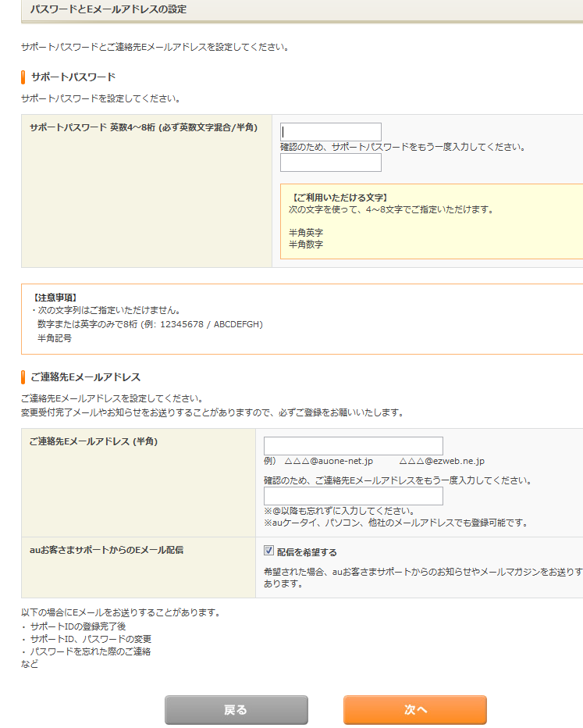Click the orange marker beside ご連絡先Eメールアドレス heading

[23, 377]
